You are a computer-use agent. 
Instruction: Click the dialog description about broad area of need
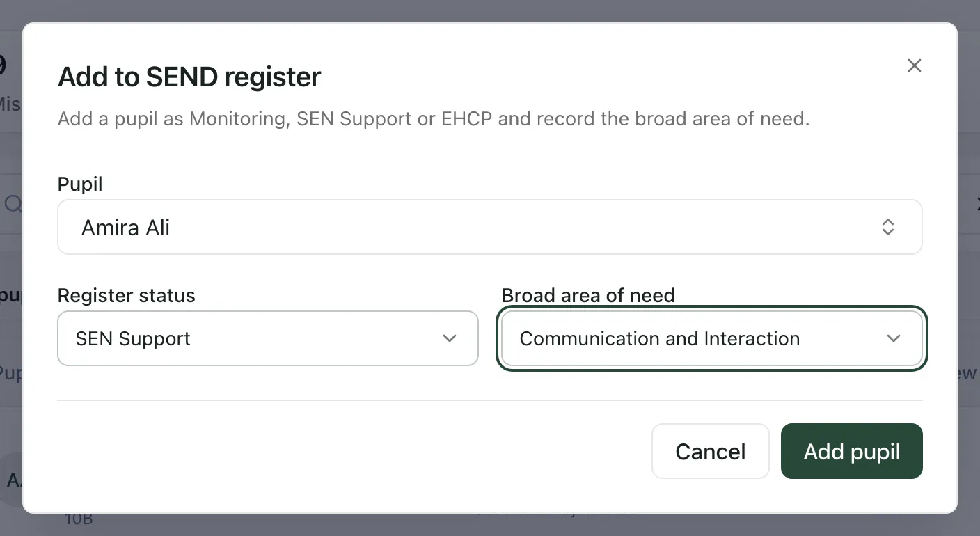click(434, 118)
